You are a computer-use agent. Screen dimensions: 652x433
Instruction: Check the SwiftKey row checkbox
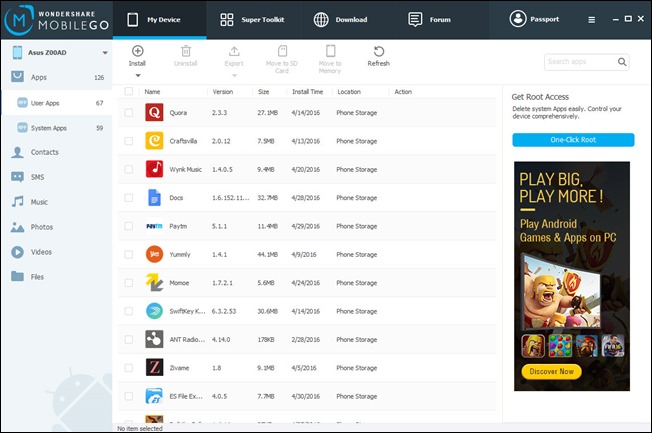pos(129,311)
